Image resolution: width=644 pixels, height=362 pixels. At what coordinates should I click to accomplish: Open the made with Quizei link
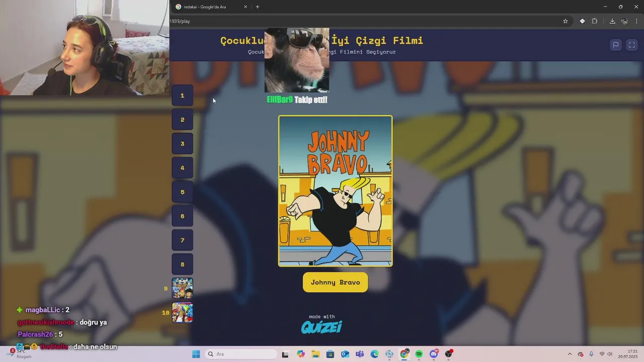[321, 324]
